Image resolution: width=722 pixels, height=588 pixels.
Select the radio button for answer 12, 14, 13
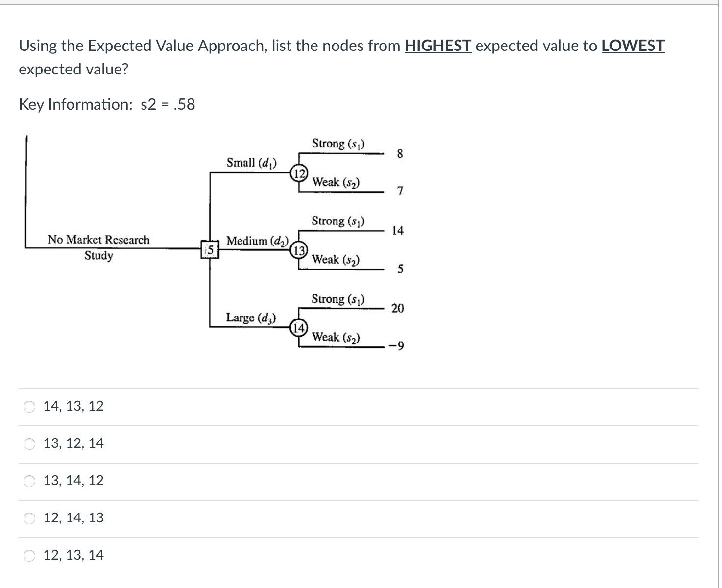(29, 518)
